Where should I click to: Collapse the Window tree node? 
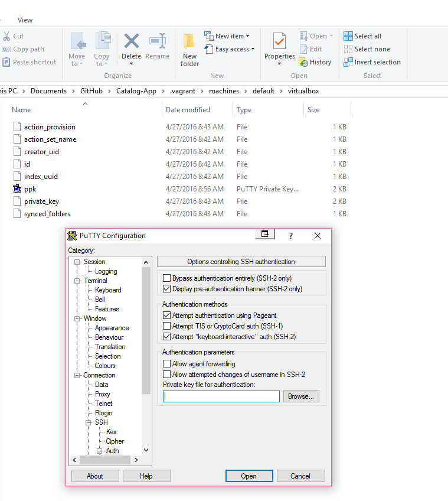(77, 319)
